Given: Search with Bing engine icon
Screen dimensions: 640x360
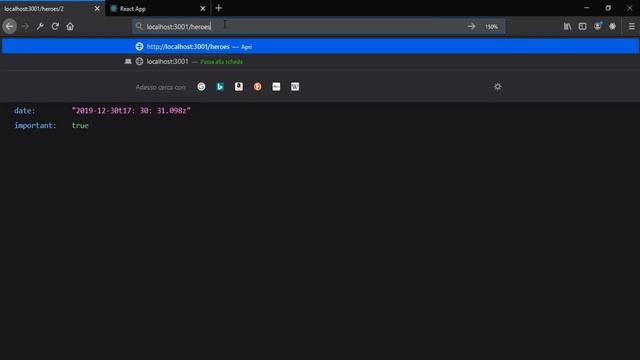Looking at the screenshot, I should pos(220,87).
